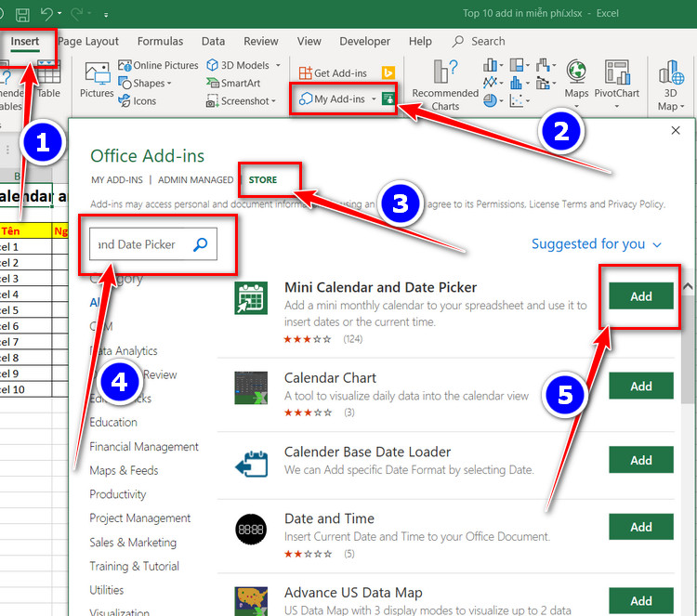Select the View ribbon tab
The width and height of the screenshot is (697, 616).
click(309, 41)
